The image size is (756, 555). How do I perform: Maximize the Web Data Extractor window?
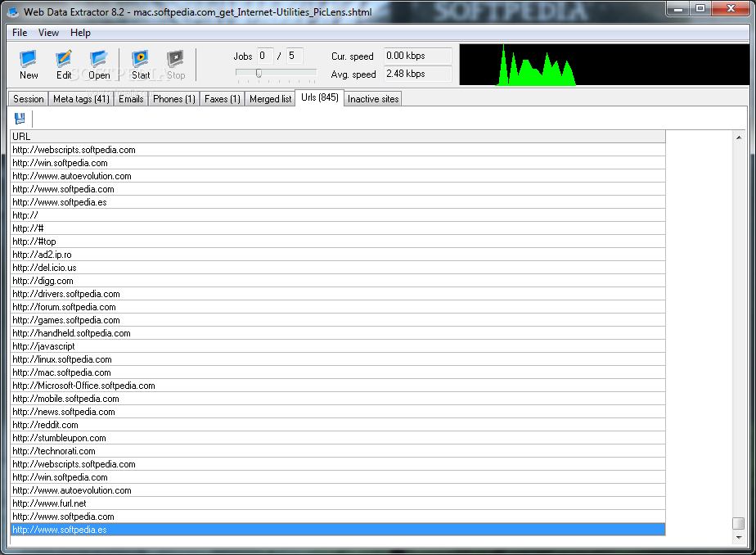700,9
